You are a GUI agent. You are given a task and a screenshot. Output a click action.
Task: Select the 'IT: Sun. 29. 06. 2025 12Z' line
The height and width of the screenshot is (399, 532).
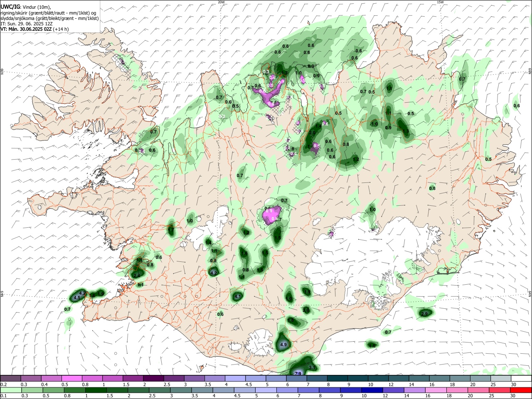[27, 24]
